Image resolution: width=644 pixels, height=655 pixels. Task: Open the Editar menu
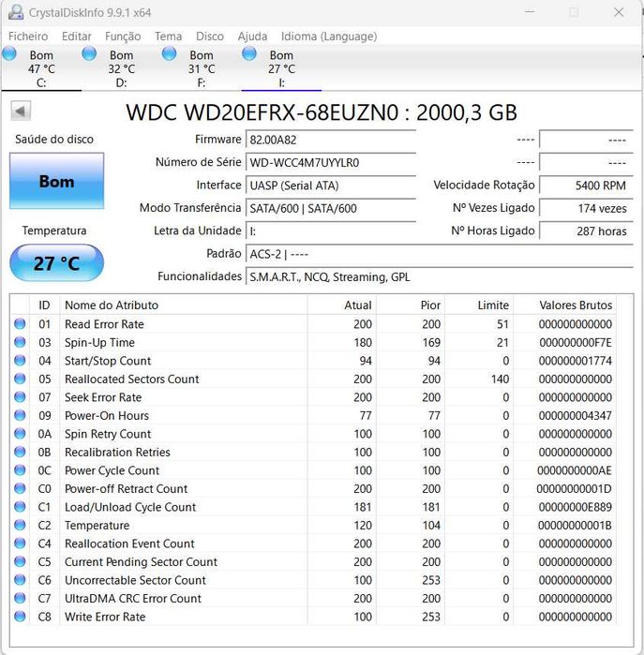click(x=77, y=37)
